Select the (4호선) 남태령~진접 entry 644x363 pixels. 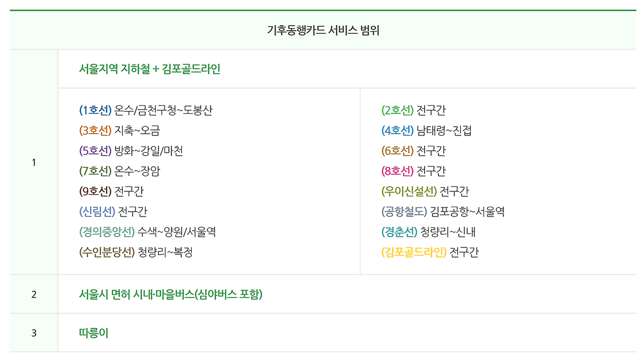click(x=427, y=131)
